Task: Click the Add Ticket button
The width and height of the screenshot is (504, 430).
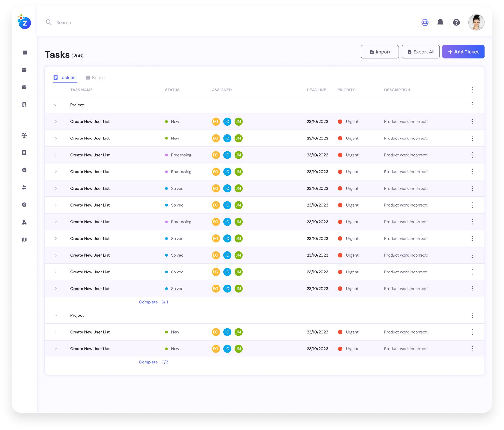Action: tap(463, 52)
